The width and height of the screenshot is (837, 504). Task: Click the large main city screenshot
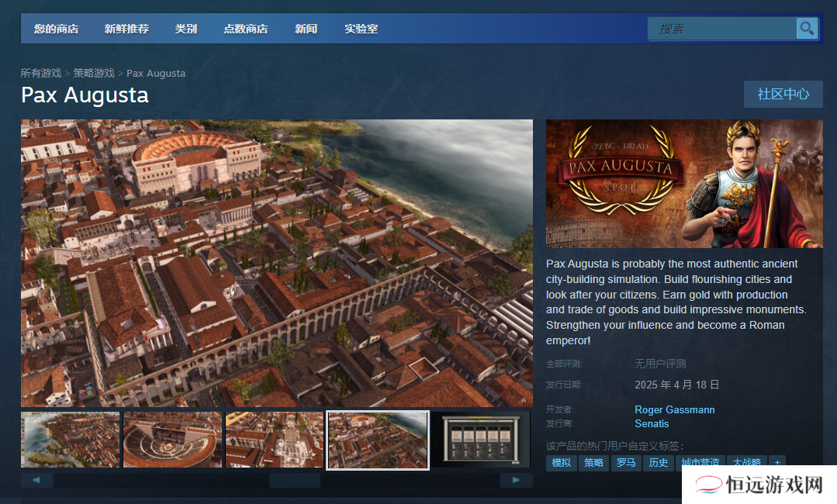coord(276,263)
